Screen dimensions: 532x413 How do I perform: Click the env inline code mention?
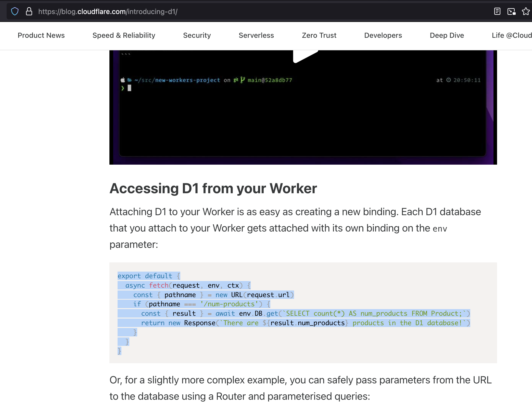[439, 228]
